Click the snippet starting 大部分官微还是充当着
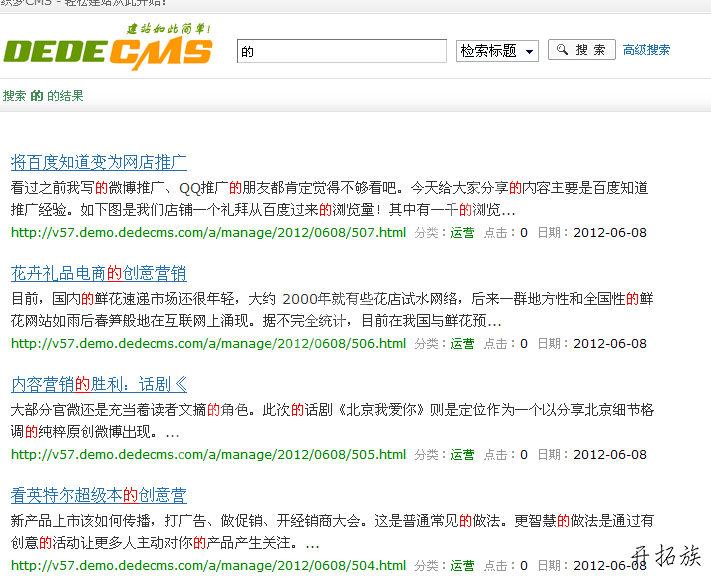711x577 pixels. tap(332, 421)
